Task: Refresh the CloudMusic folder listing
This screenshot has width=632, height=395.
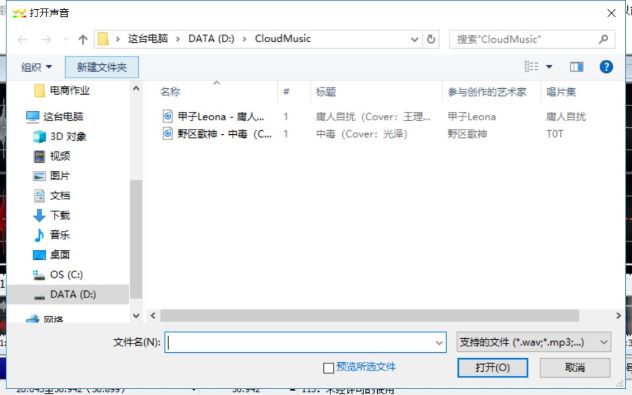Action: point(431,39)
